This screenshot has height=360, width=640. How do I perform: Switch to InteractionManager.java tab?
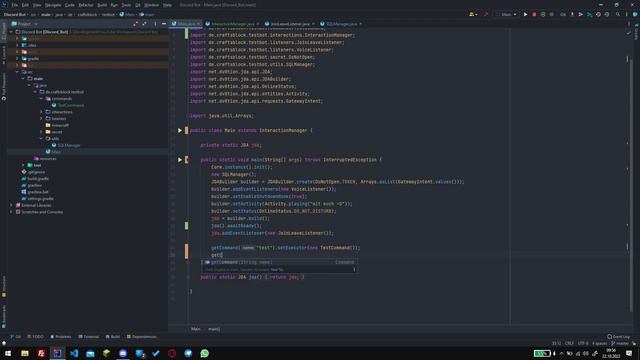233,24
